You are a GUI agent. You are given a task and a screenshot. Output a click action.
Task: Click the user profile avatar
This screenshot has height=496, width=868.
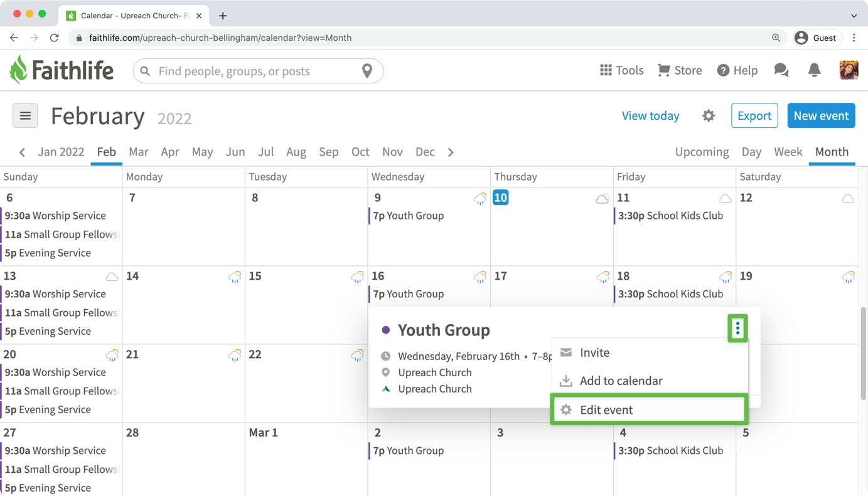point(849,70)
